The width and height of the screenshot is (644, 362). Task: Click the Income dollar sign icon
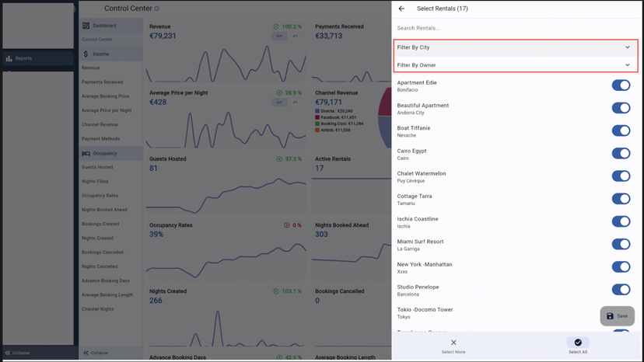pyautogui.click(x=86, y=54)
